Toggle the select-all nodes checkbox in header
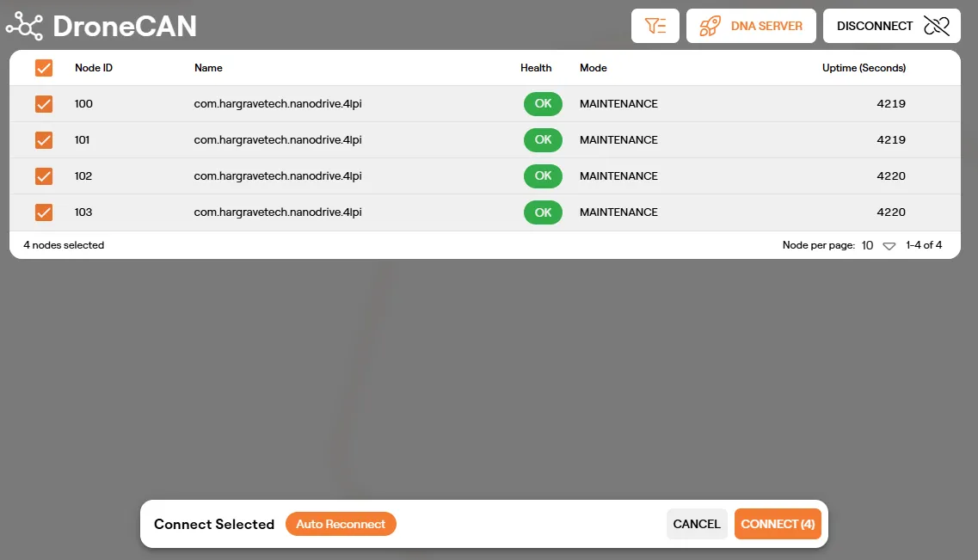The width and height of the screenshot is (978, 560). [x=44, y=68]
